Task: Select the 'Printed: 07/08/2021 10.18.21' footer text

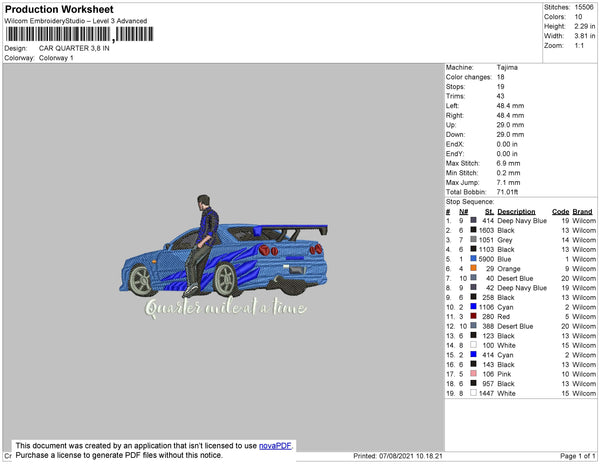Action: [x=398, y=456]
